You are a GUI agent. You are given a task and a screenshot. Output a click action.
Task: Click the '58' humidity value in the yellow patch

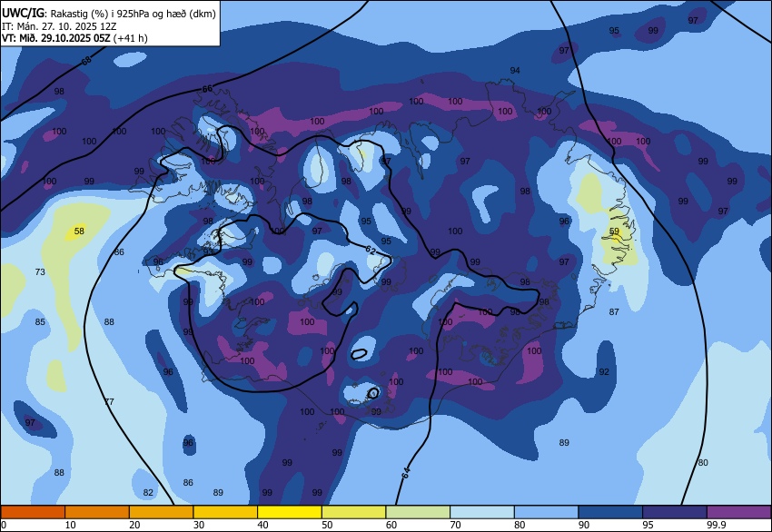pos(79,231)
